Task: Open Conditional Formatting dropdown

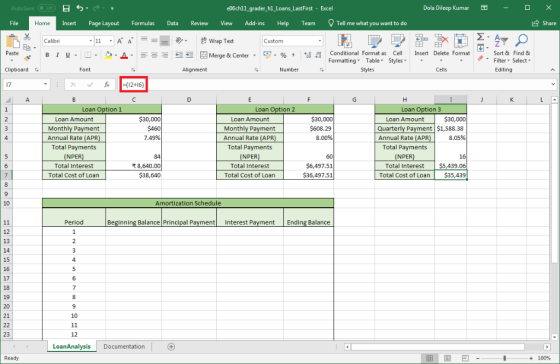Action: (x=344, y=49)
